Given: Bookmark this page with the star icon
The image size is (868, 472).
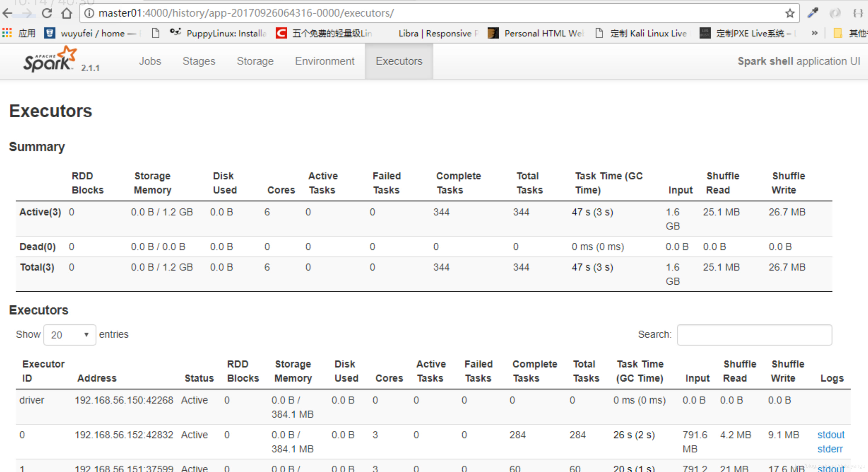Looking at the screenshot, I should point(790,13).
